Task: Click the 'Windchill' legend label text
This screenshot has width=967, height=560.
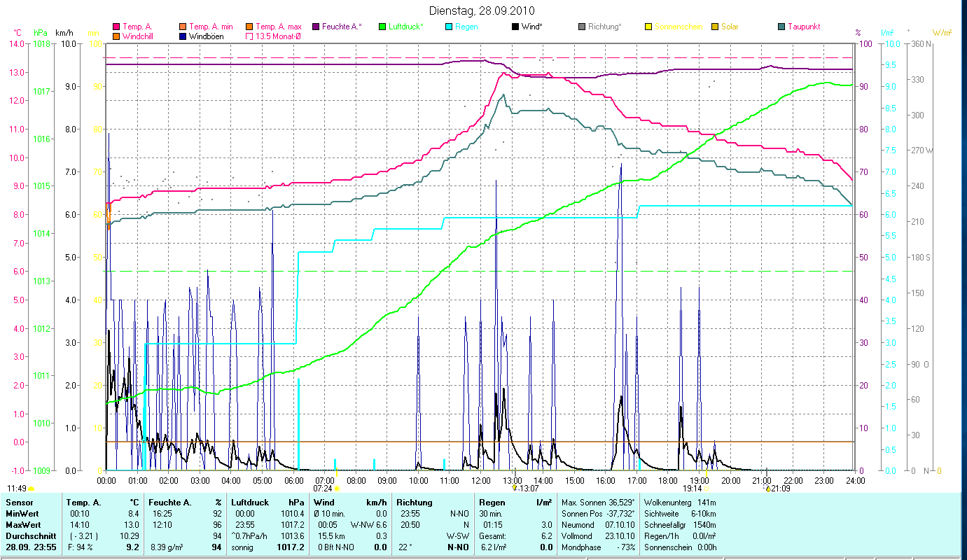Action: [139, 36]
